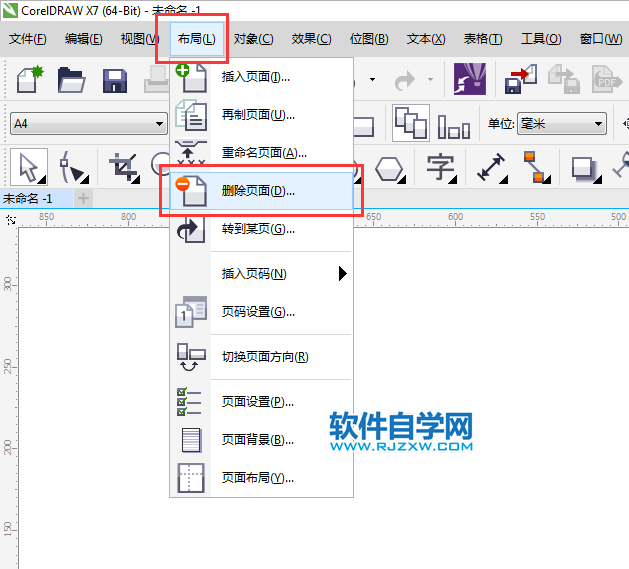Screen dimensions: 629x569
Task: Open 页面背景(B)... dialog
Action: pyautogui.click(x=262, y=440)
